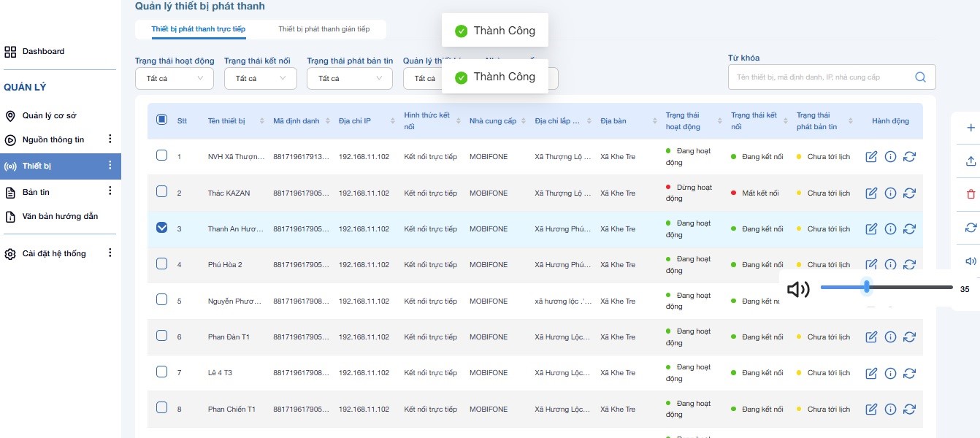Edit the Thanh An Hương device

pos(871,228)
